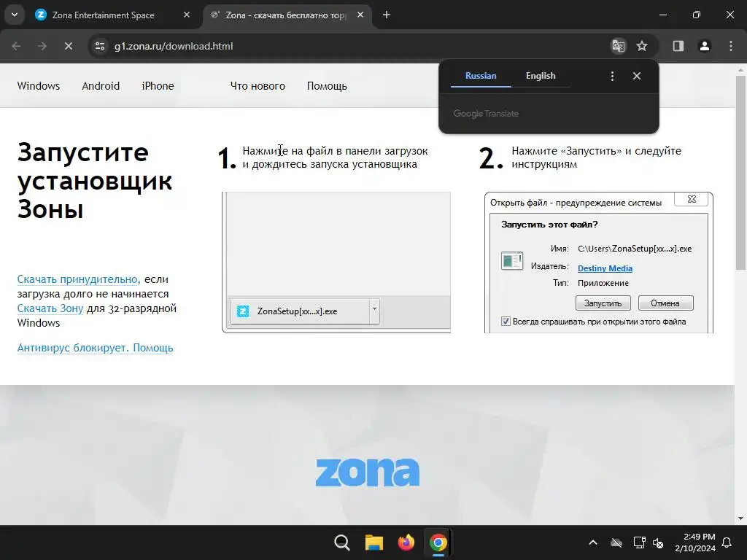The width and height of the screenshot is (747, 560).
Task: Click the address bar URL g1.zona.ru/download.html
Action: click(x=174, y=46)
